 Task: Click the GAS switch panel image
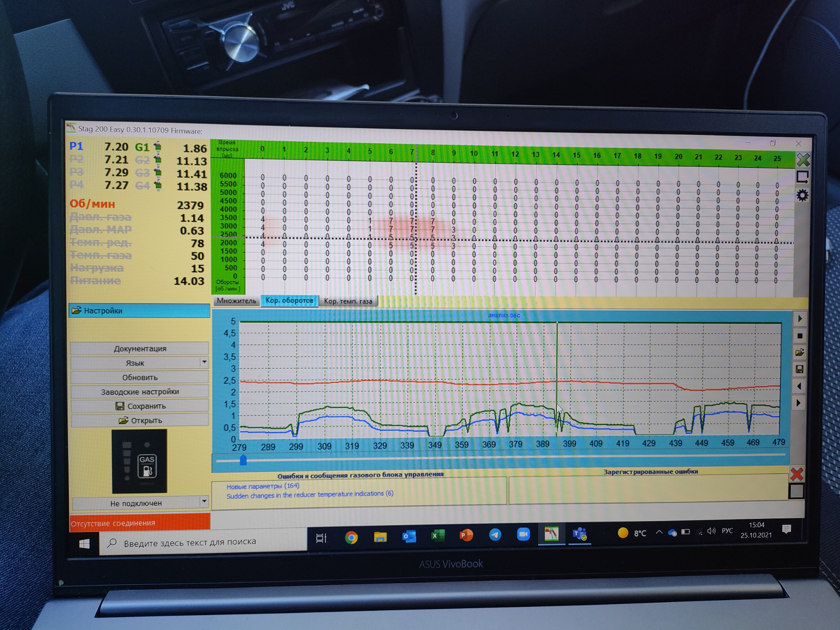point(140,461)
